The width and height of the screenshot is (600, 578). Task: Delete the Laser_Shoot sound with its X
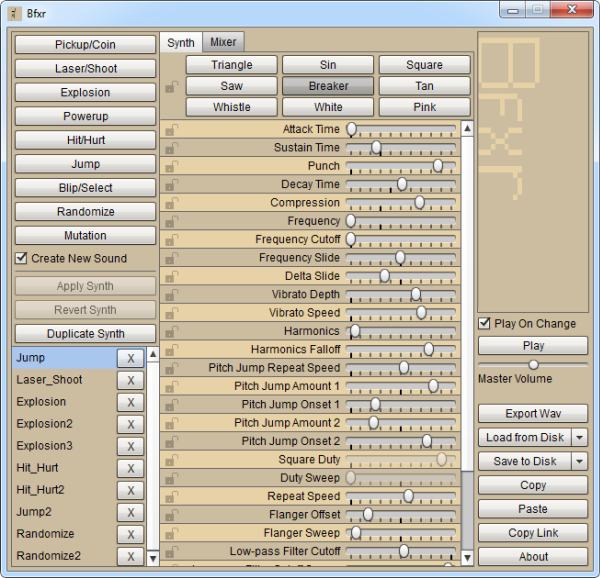pyautogui.click(x=130, y=380)
